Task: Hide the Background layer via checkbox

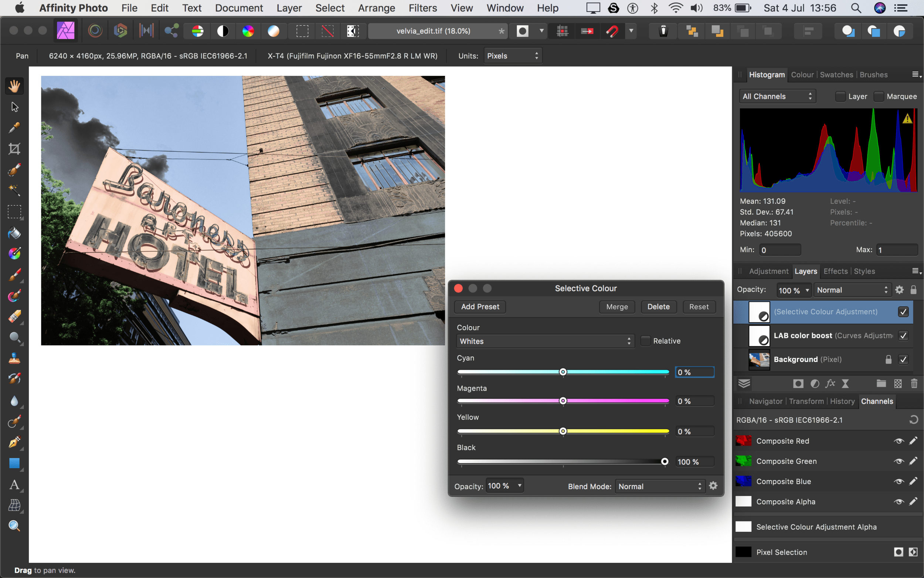Action: tap(903, 359)
